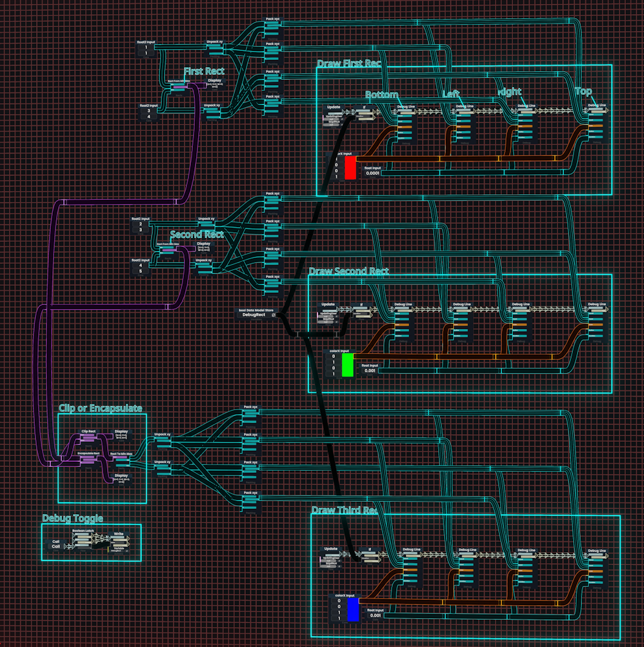Click the Draw Third Rect group label

[344, 510]
